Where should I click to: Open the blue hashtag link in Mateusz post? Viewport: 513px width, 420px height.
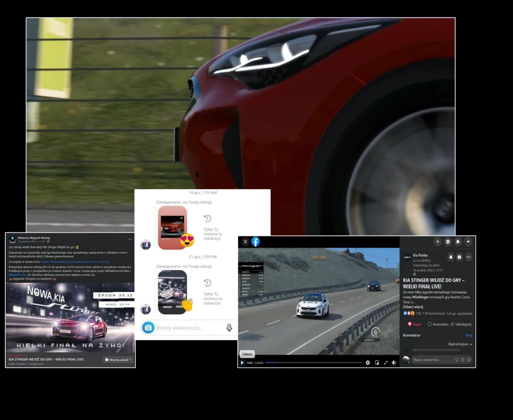[x=17, y=275]
